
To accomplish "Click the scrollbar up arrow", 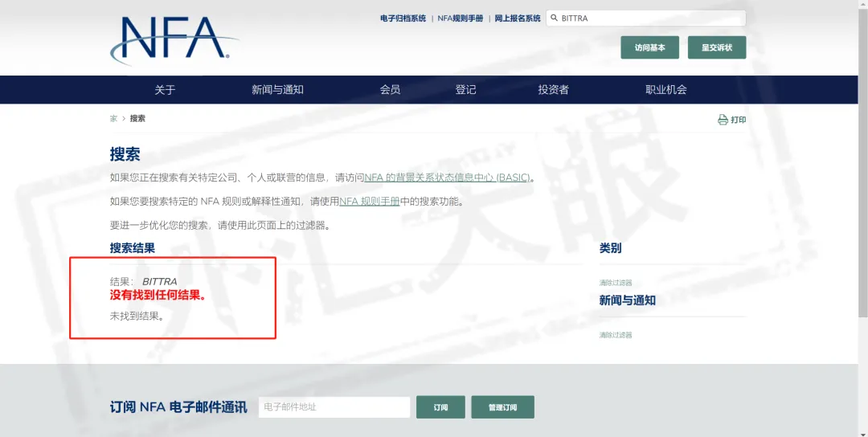I will [863, 4].
